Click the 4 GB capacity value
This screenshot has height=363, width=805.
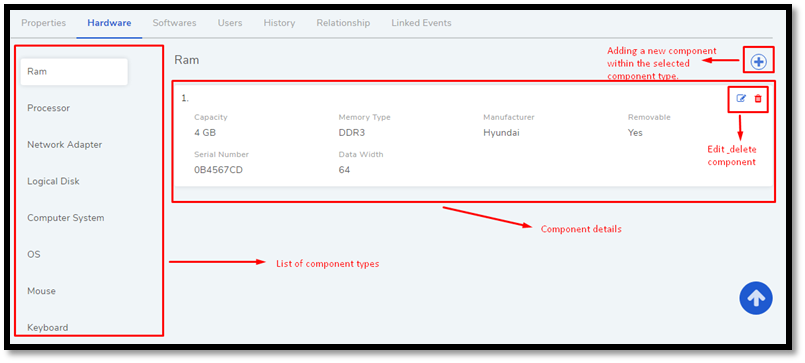coord(205,132)
